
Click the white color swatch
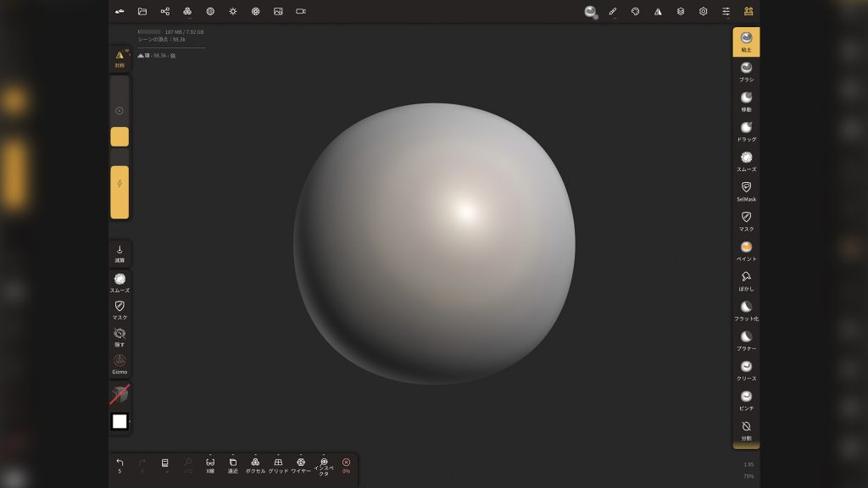pyautogui.click(x=120, y=421)
